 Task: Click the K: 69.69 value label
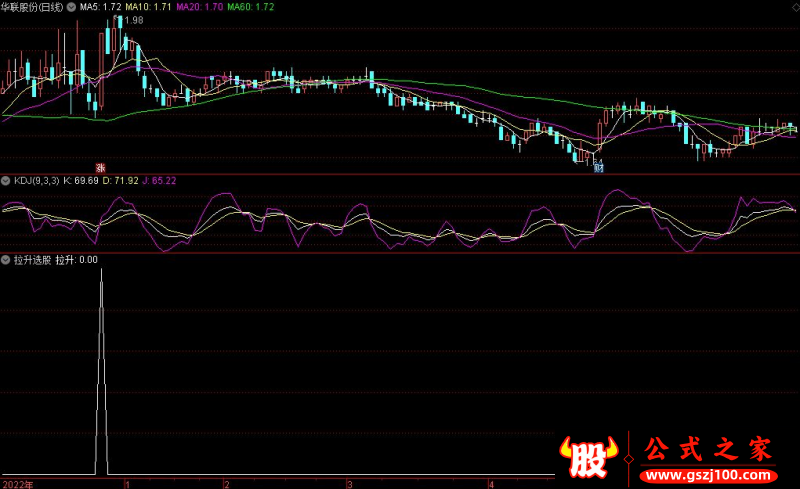81,181
